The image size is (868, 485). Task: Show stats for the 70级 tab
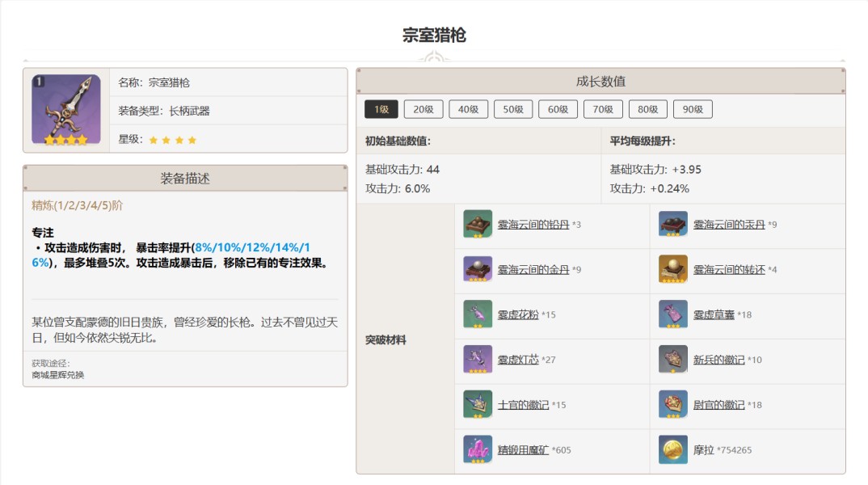(603, 110)
